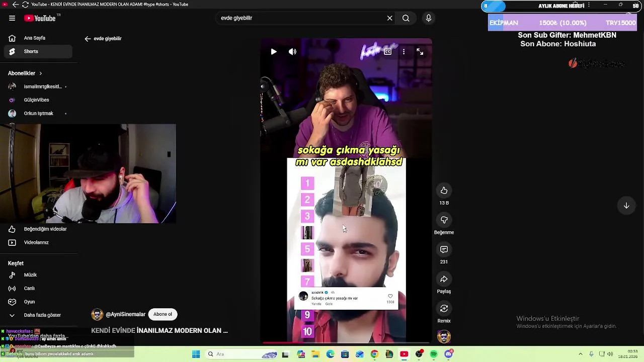
Task: Open OBS Studio from the taskbar
Action: (419, 354)
